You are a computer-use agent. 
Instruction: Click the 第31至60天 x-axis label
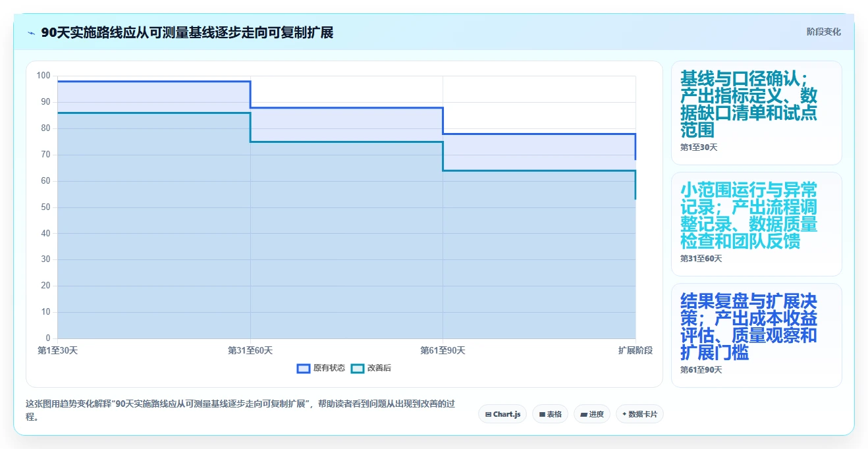(250, 351)
